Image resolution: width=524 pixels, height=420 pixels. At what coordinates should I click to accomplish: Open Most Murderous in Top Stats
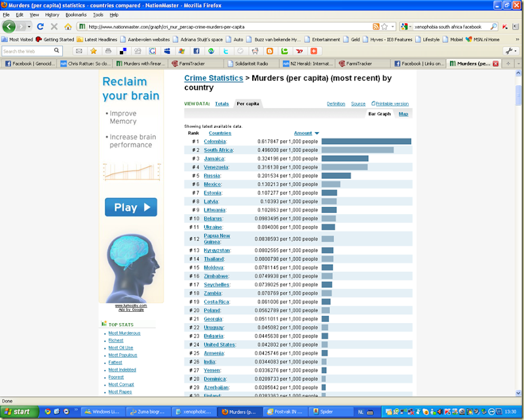pos(124,333)
